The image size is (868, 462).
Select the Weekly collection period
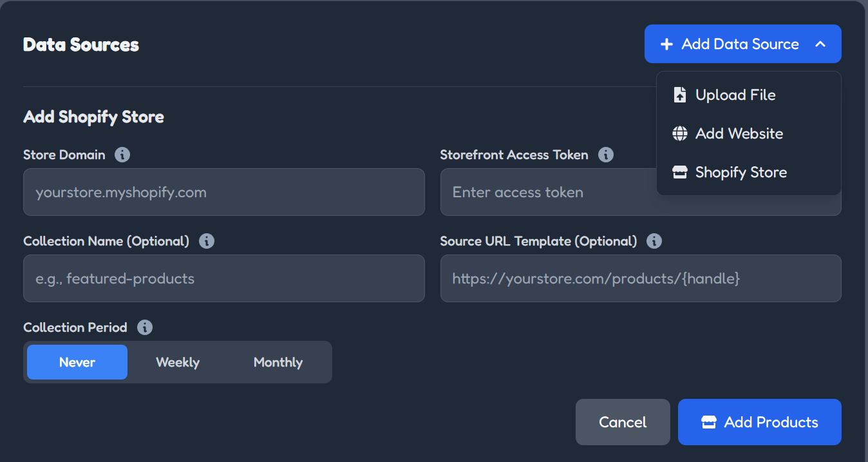point(178,361)
